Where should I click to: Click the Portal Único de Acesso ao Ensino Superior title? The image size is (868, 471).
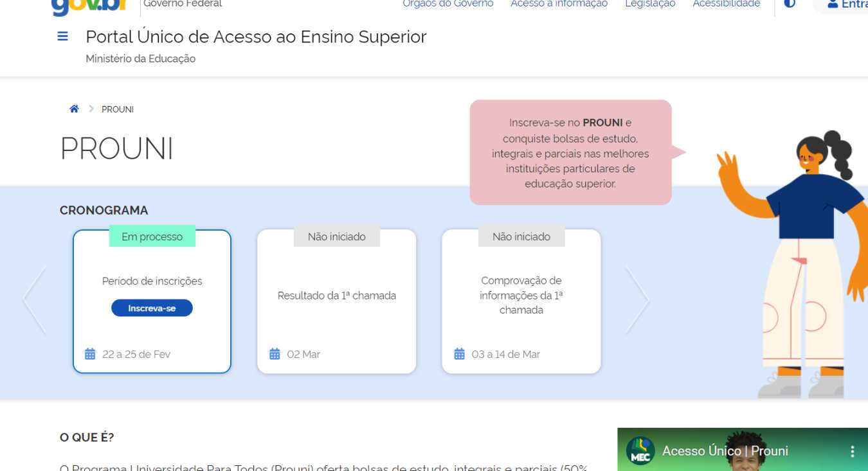tap(256, 37)
